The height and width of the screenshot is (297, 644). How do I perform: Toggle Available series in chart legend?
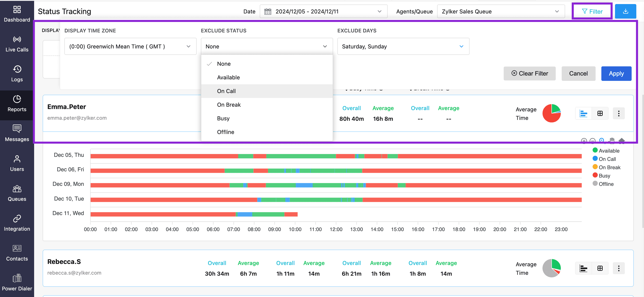coord(609,151)
